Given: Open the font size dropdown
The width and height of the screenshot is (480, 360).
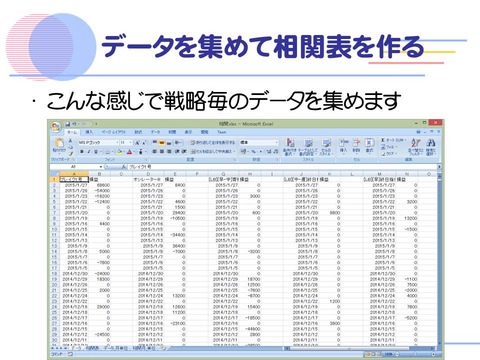Looking at the screenshot, I should [130, 143].
